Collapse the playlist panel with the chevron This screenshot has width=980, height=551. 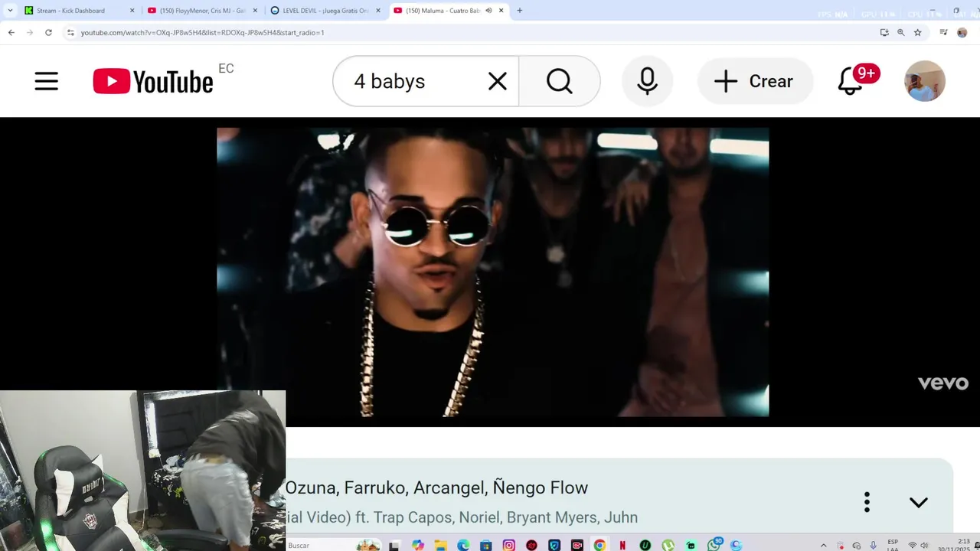pyautogui.click(x=919, y=502)
